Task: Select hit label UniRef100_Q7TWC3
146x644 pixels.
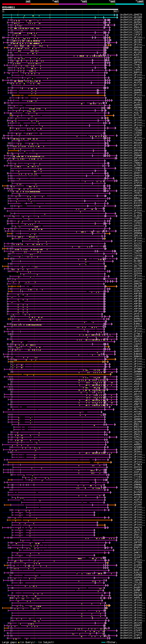Action: point(131,334)
